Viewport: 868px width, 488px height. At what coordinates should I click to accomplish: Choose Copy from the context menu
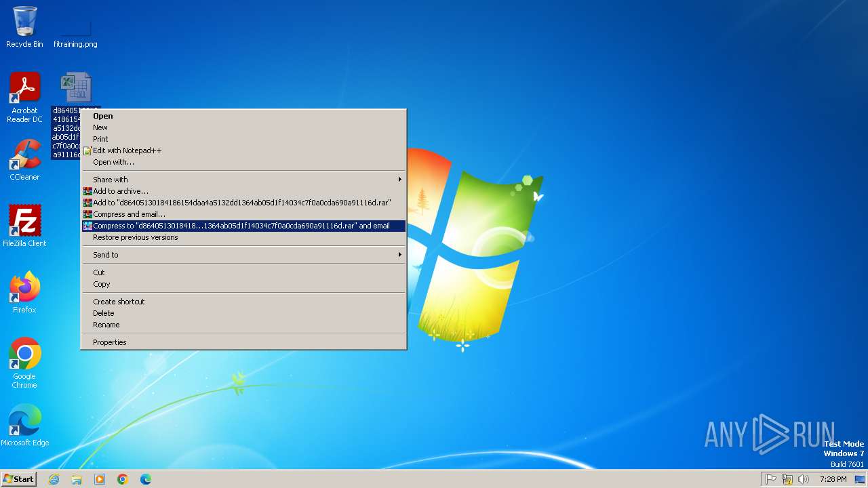[x=243, y=284]
